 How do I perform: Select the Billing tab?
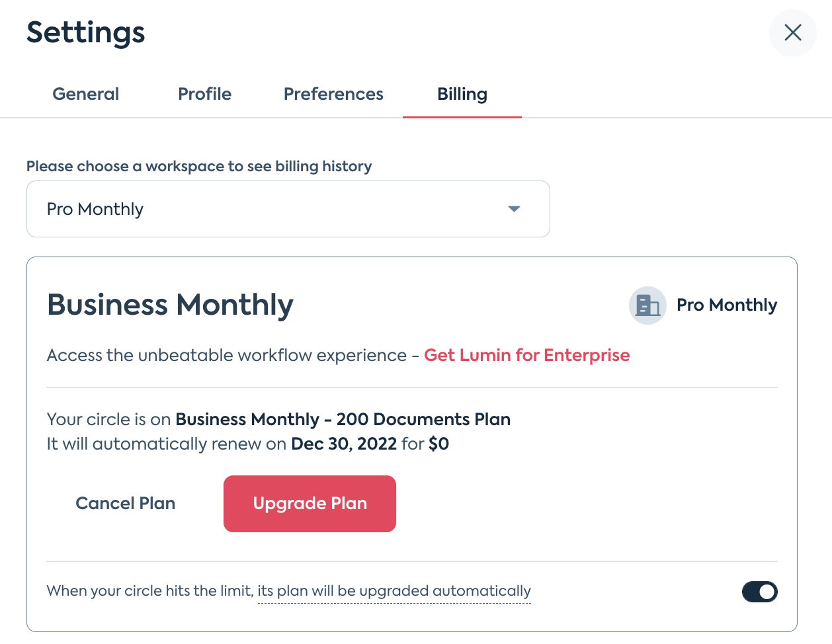[462, 94]
